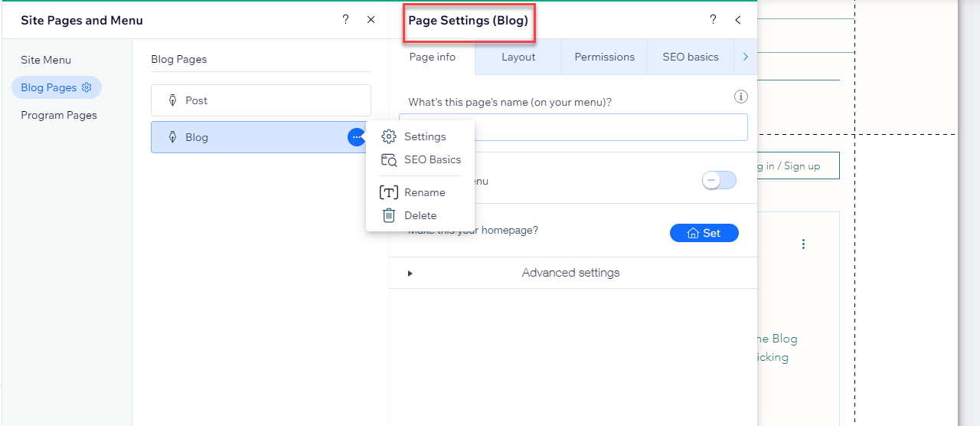Click the gear icon beside Blog Pages
The height and width of the screenshot is (426, 980).
[87, 87]
